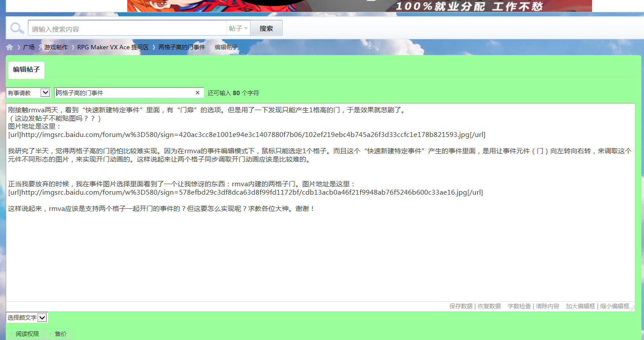Open 两格子高的门事件 breadcrumb link

182,47
